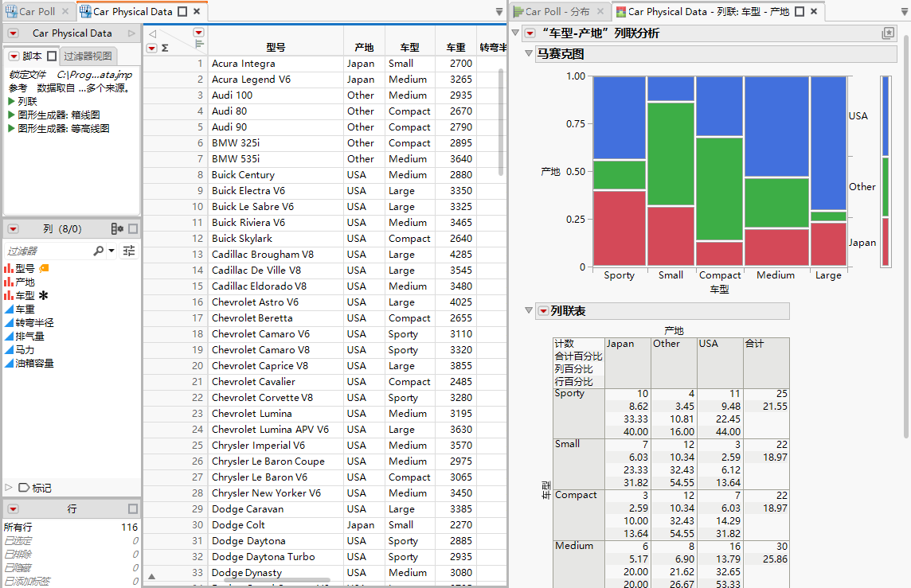911x588 pixels.
Task: Select Car Physical Data - 列联 report tab
Action: point(708,12)
